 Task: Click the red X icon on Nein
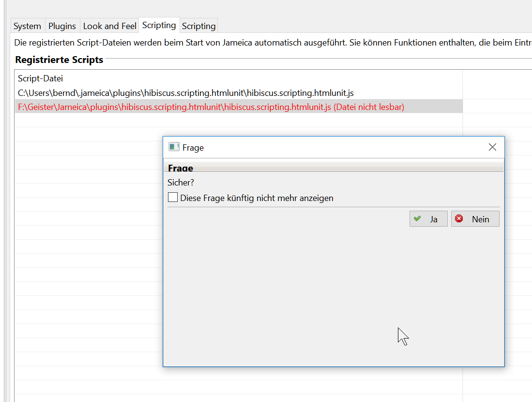pos(459,219)
